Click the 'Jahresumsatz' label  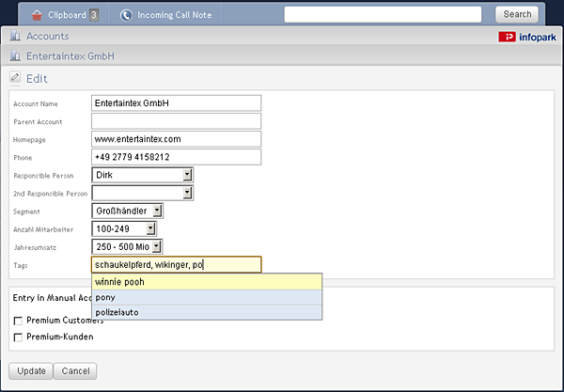(x=35, y=248)
